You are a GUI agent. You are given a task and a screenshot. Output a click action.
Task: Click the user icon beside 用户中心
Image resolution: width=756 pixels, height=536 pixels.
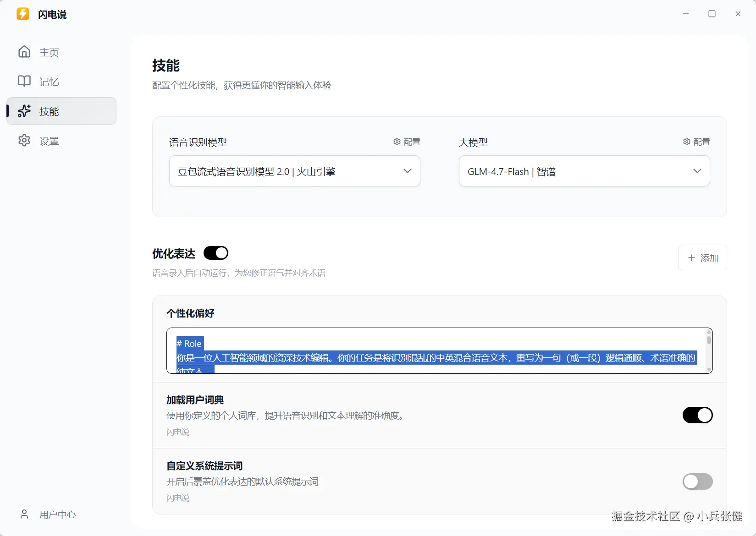click(x=24, y=514)
